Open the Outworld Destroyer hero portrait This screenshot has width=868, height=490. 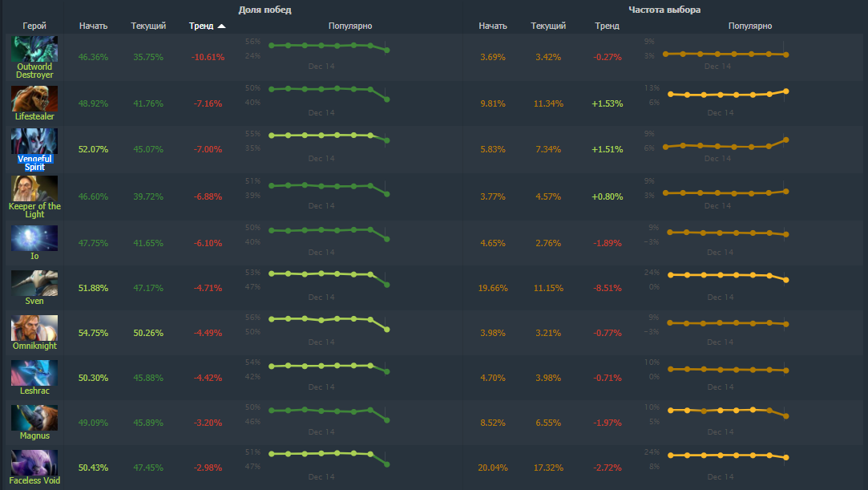point(34,49)
